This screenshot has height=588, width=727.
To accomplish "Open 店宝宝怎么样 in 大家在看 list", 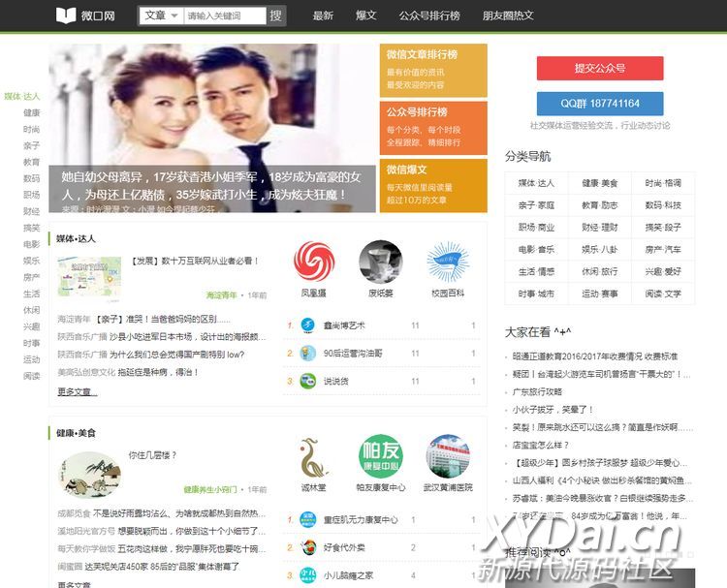I will point(540,446).
